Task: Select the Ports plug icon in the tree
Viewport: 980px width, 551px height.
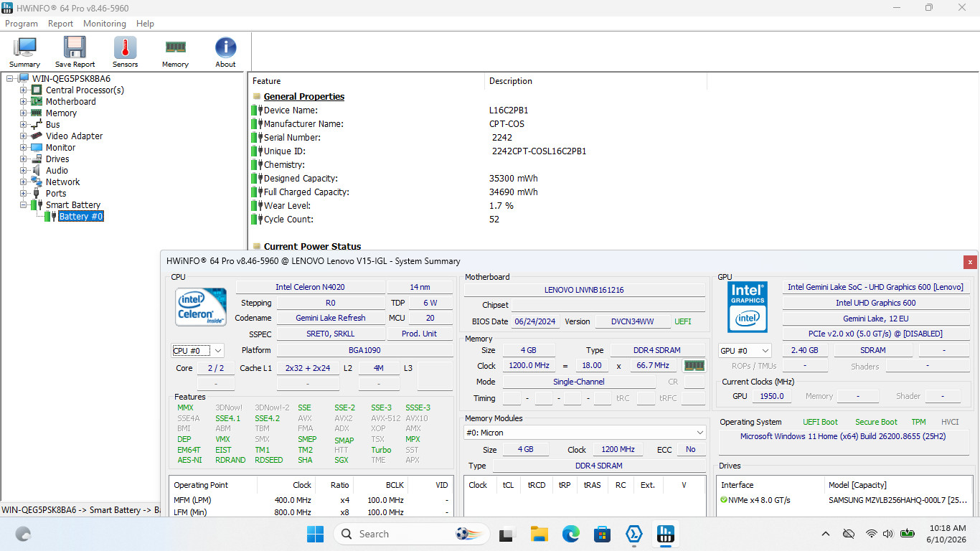Action: click(36, 194)
